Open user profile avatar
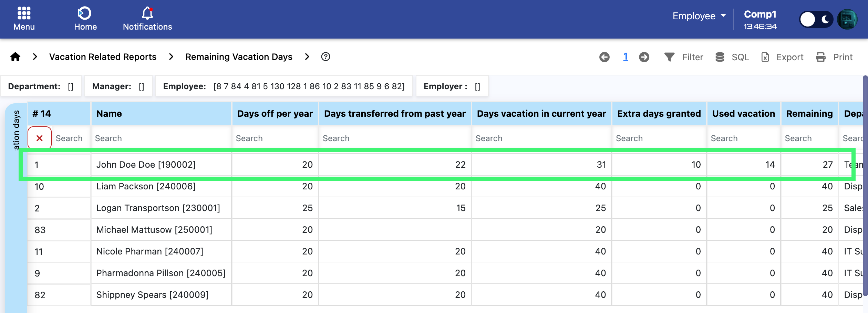This screenshot has width=868, height=313. point(848,19)
